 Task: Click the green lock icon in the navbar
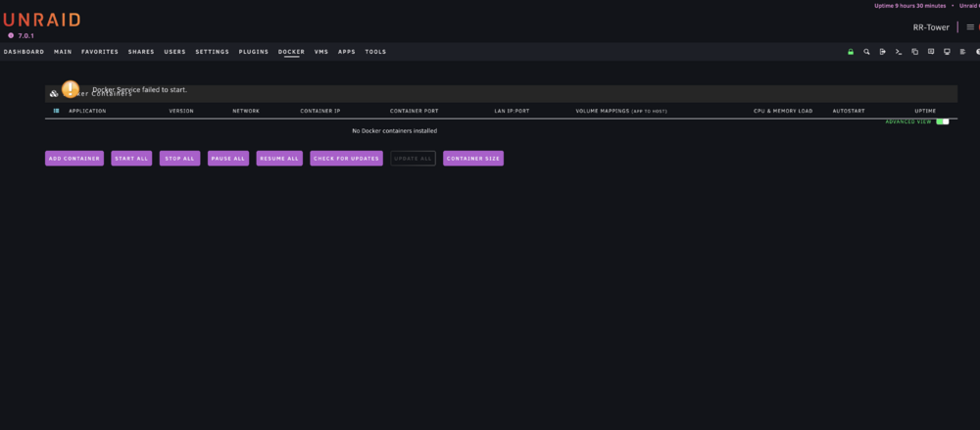(x=851, y=52)
